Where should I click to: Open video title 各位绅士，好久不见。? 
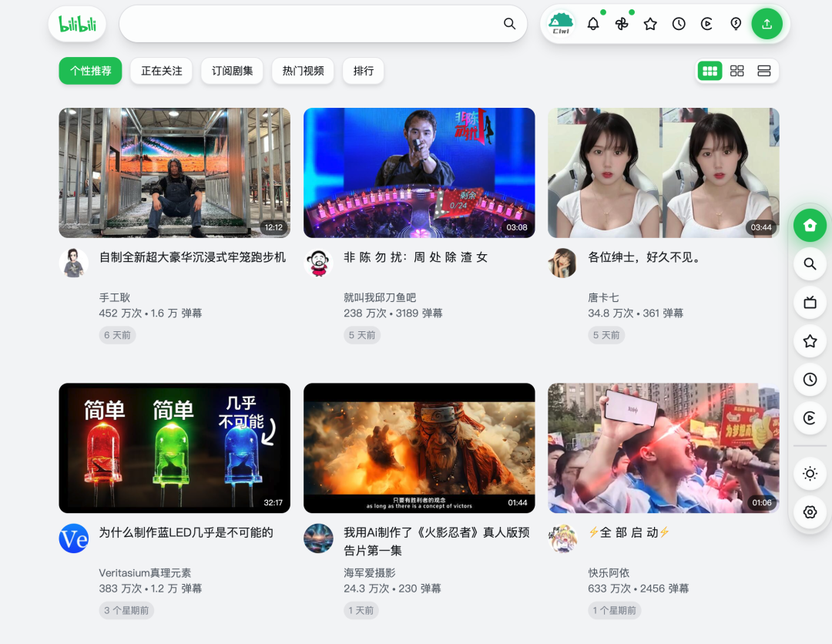[646, 257]
